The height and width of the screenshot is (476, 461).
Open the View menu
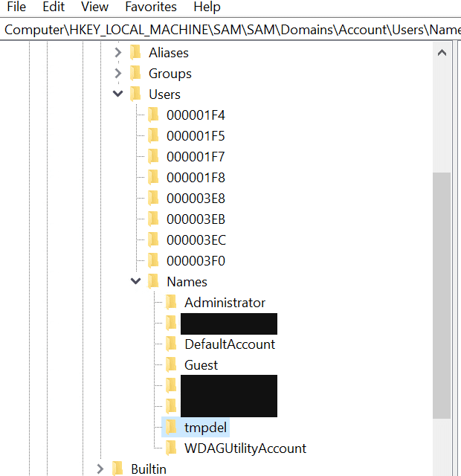click(94, 7)
